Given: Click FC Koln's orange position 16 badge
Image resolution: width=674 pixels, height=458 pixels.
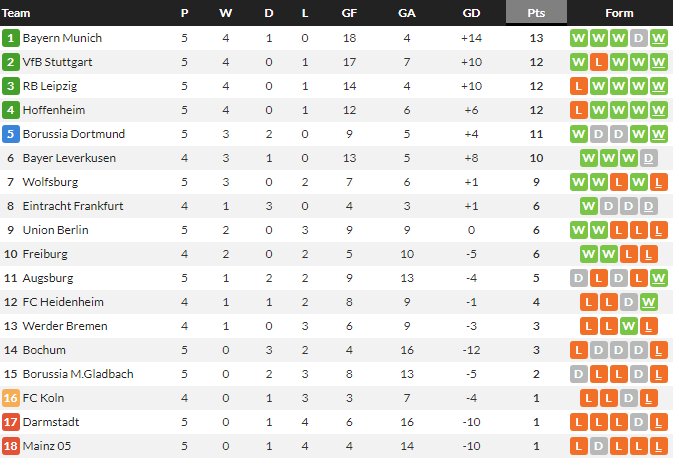Looking at the screenshot, I should [x=11, y=398].
